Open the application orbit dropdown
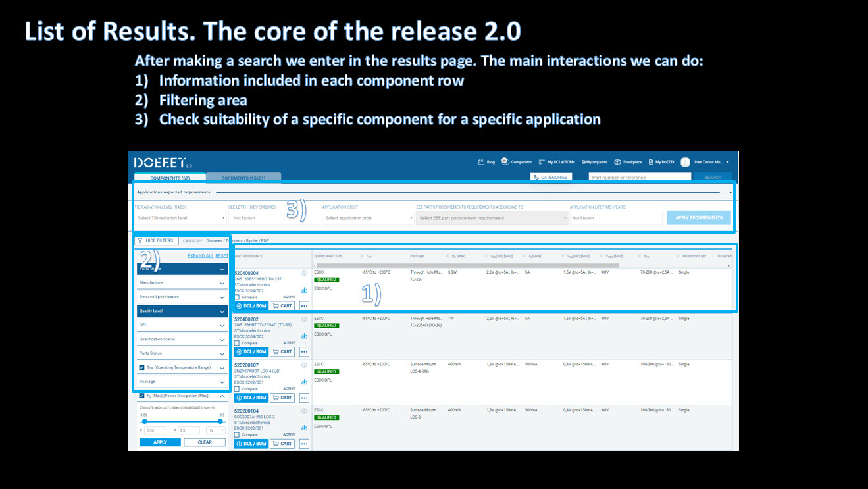868x489 pixels. (x=367, y=218)
